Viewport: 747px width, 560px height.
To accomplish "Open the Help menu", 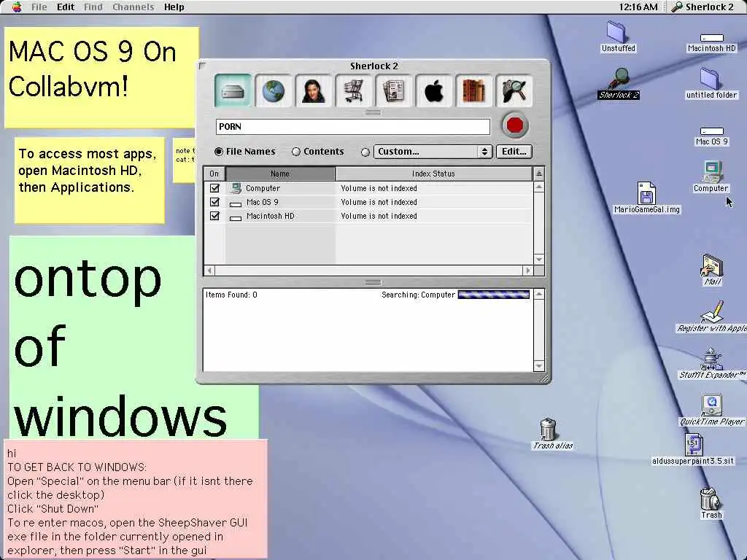I will coord(174,7).
